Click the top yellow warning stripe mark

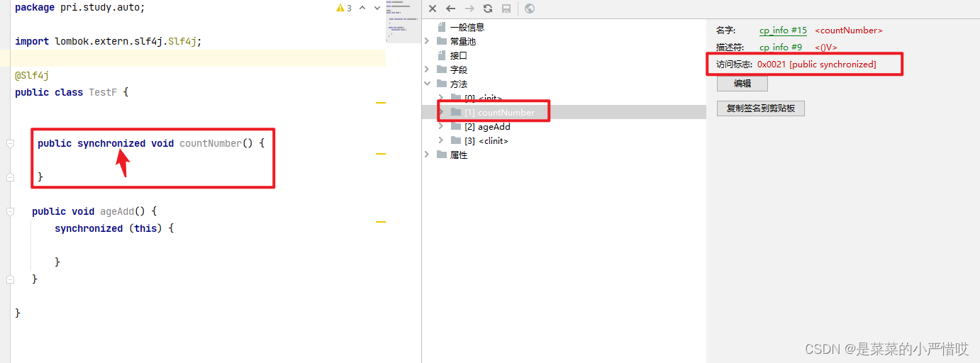(x=381, y=103)
